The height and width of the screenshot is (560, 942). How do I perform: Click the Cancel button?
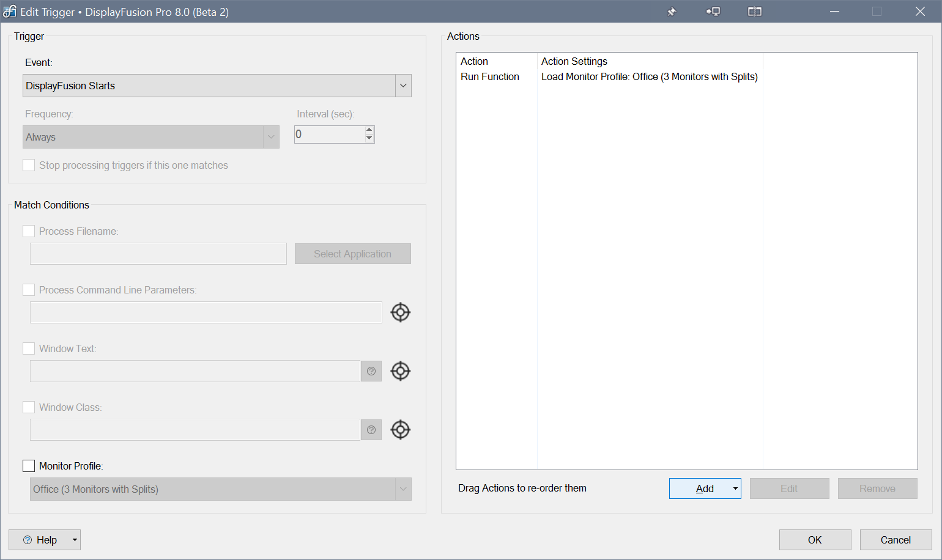point(896,540)
